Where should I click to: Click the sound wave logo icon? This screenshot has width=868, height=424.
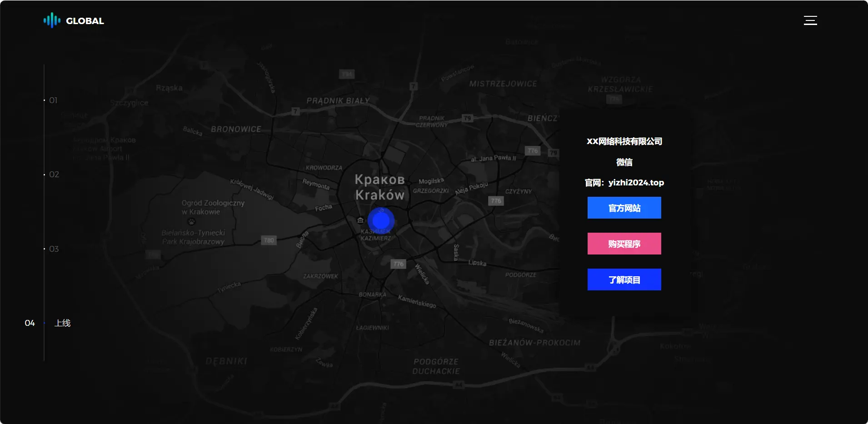(x=52, y=20)
